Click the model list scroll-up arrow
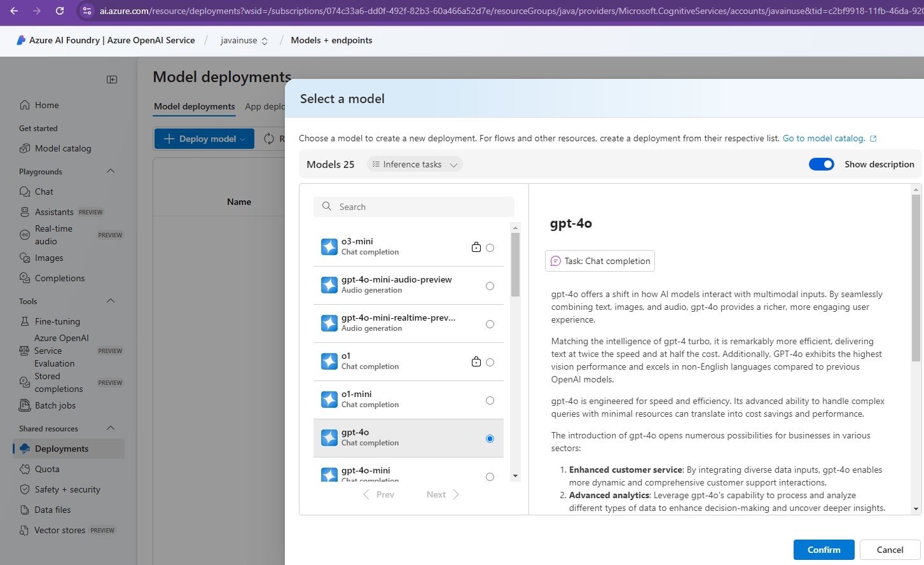The height and width of the screenshot is (565, 924). (515, 227)
